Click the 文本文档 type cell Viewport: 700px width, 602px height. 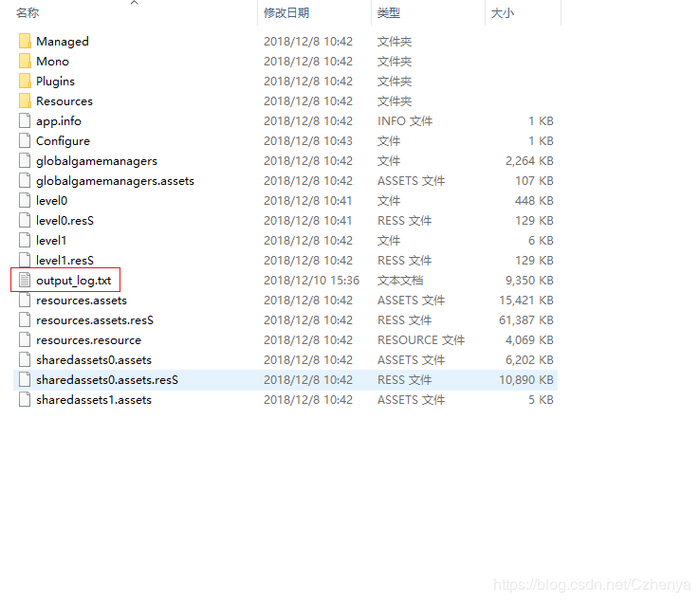tap(400, 281)
